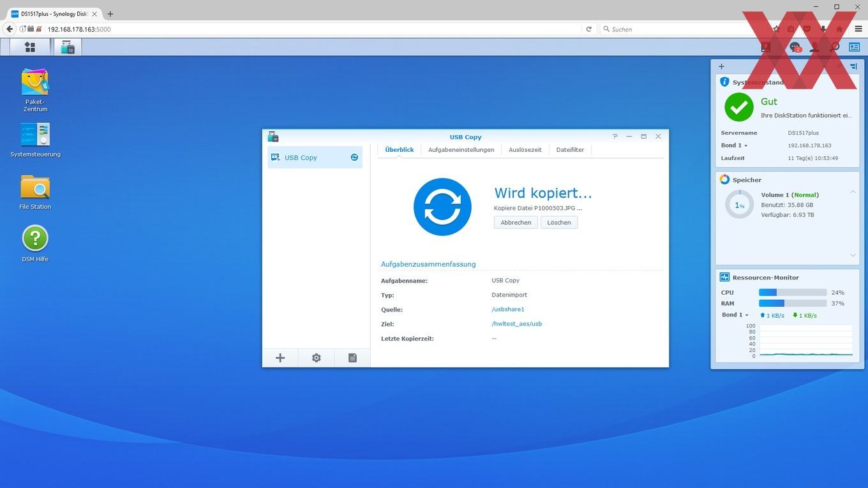Show site information icon in address bar
Viewport: 868px width, 488px height.
[23, 29]
